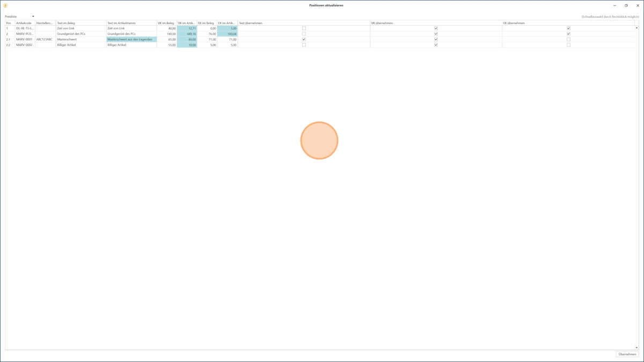Uncheck Text übernehmen for MARV-0001
The width and height of the screenshot is (644, 362).
[304, 40]
